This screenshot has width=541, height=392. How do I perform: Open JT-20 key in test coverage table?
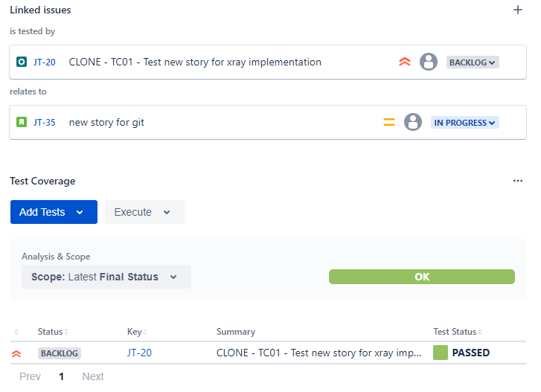click(x=139, y=353)
